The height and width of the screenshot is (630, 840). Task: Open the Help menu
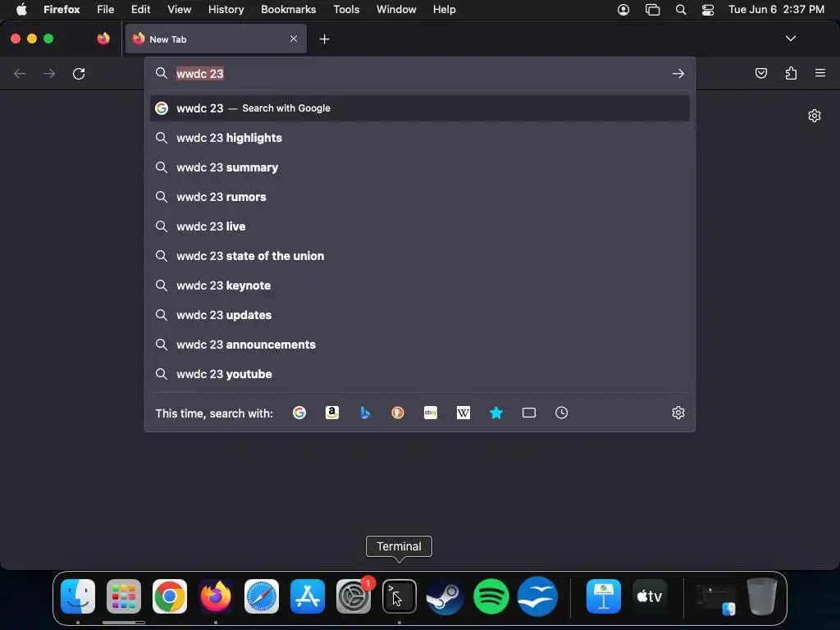444,9
